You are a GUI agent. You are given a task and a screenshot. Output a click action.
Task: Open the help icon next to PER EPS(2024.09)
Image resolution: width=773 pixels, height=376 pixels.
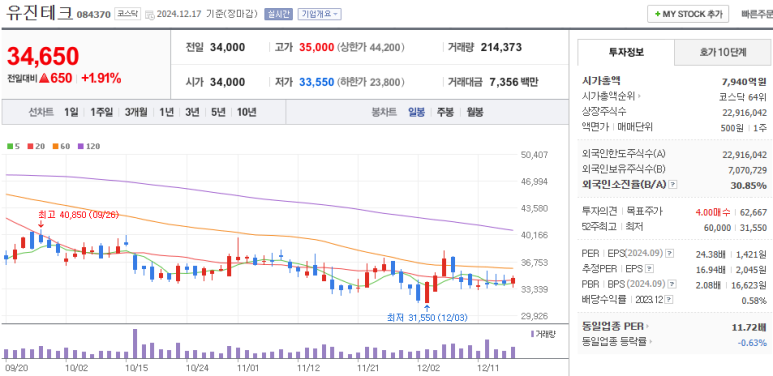click(669, 254)
